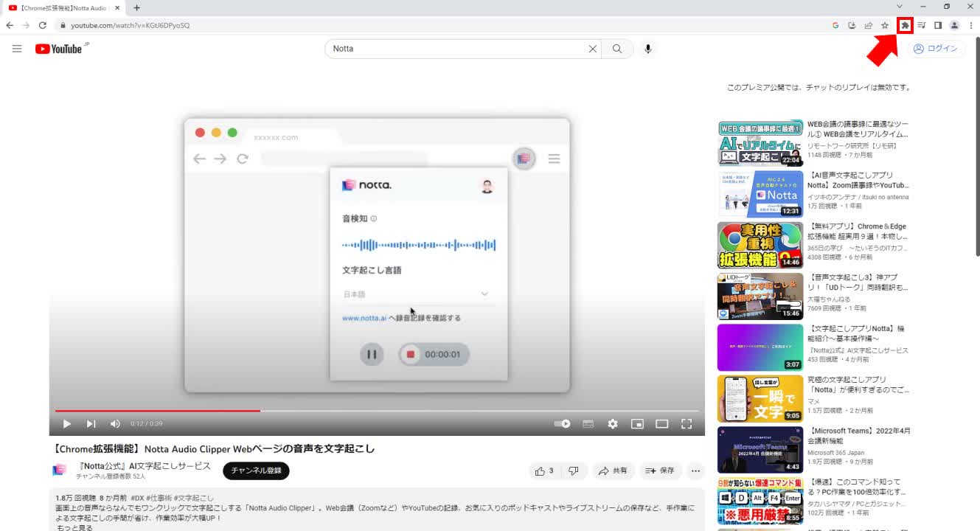Open 『Notta公式』AI文字起こしサービス channel name
The width and height of the screenshot is (980, 531).
tap(145, 466)
